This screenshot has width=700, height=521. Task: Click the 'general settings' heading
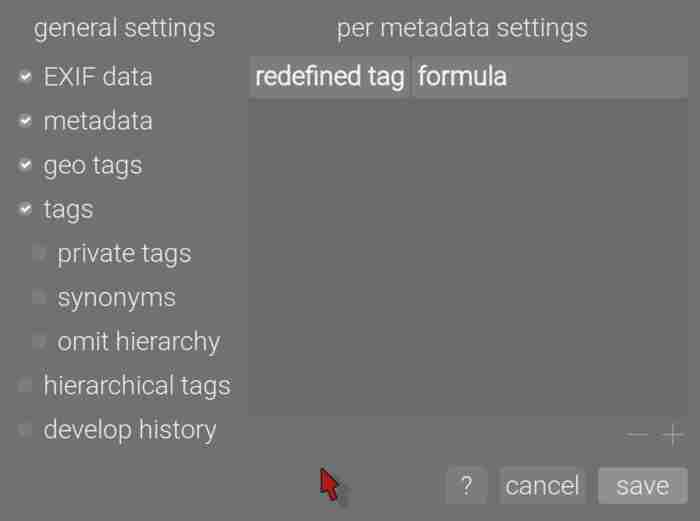coord(124,28)
